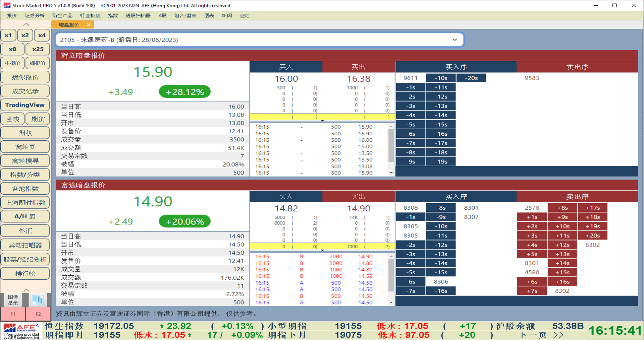Viewport: 644px width, 340px height.
Task: Open 异动扫瞄器 scanner
Action: (25, 245)
